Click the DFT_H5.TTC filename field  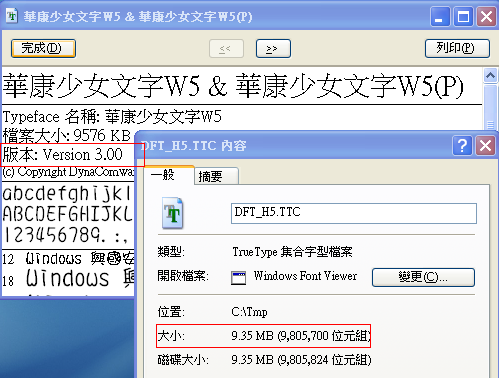[x=354, y=213]
